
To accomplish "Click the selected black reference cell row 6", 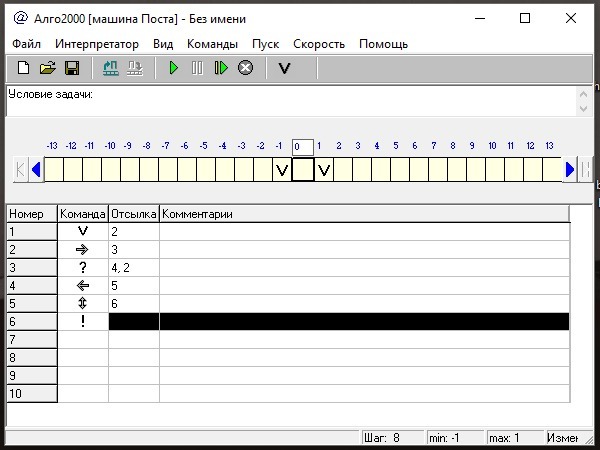I will (134, 321).
